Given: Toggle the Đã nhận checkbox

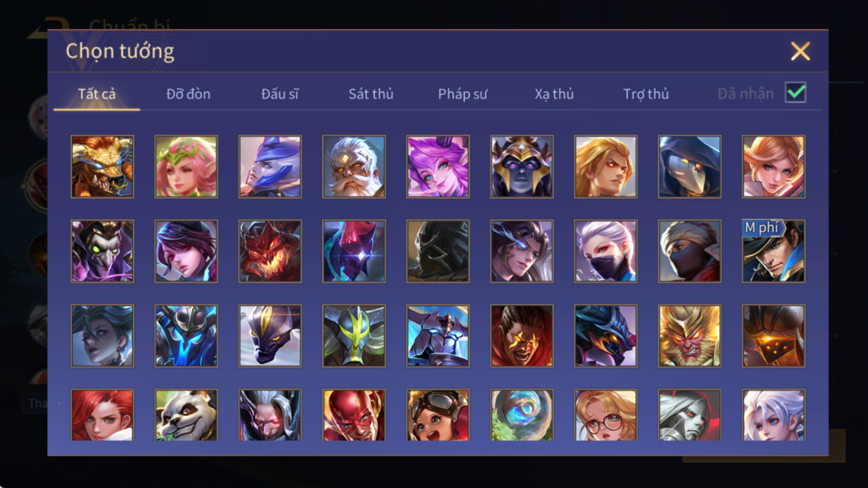Looking at the screenshot, I should tap(796, 93).
